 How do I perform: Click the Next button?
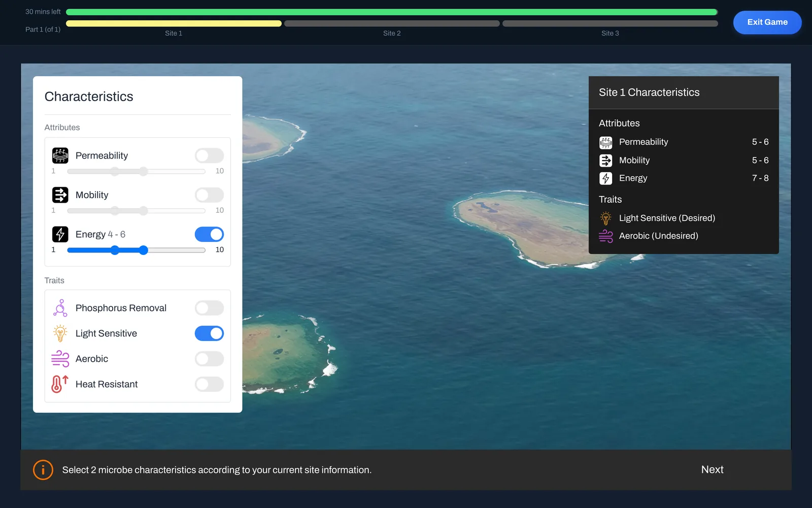712,470
